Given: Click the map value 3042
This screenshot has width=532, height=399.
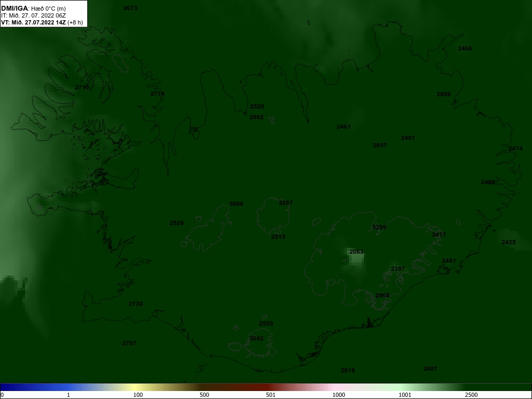Looking at the screenshot, I should (256, 338).
